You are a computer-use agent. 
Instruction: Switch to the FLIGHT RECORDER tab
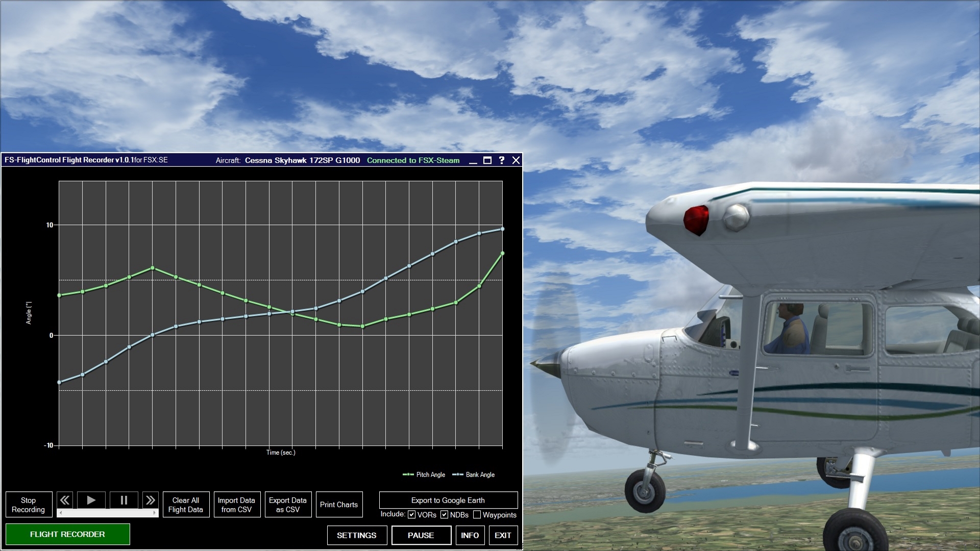[x=68, y=534]
